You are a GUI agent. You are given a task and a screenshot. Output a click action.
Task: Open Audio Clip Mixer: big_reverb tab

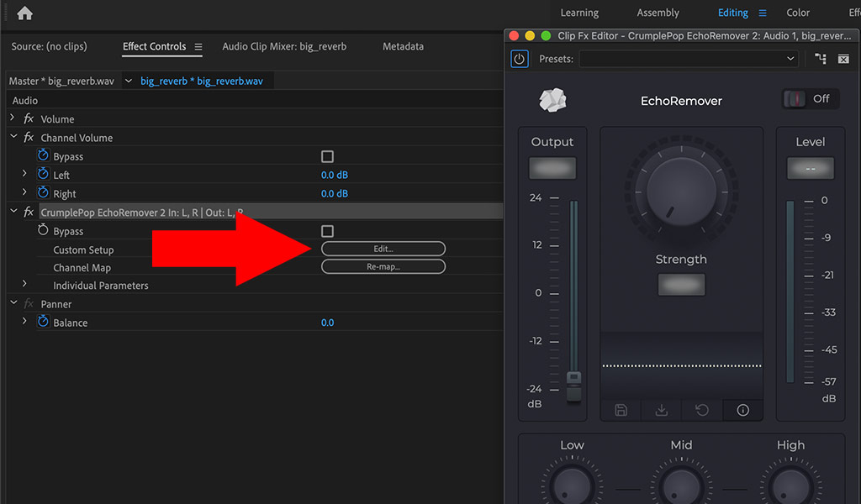click(284, 46)
